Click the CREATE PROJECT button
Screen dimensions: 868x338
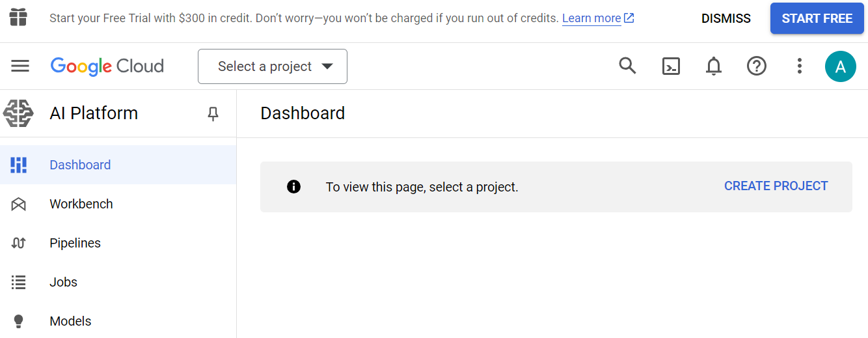pos(776,186)
